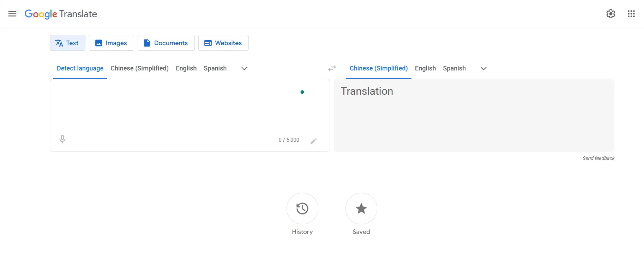The height and width of the screenshot is (273, 644).
Task: Expand more target languages dropdown
Action: (x=484, y=68)
